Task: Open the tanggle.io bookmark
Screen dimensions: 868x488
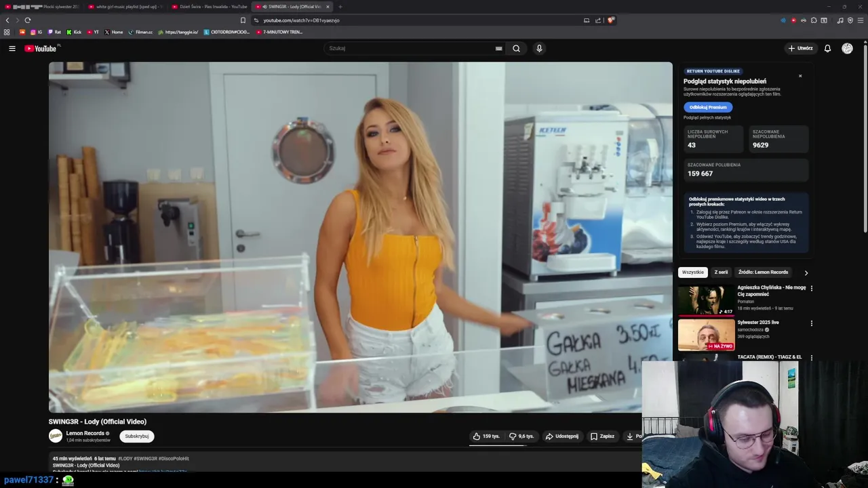Action: coord(178,32)
